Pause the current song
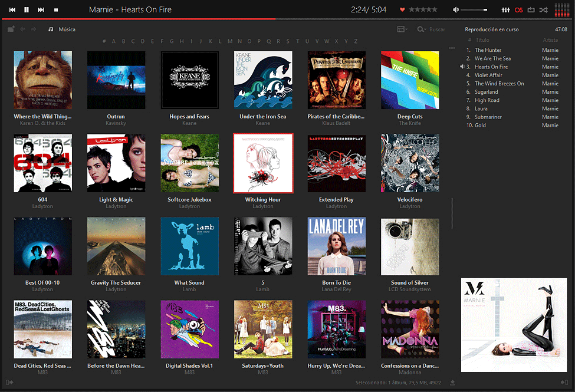The image size is (575, 392). coord(27,10)
